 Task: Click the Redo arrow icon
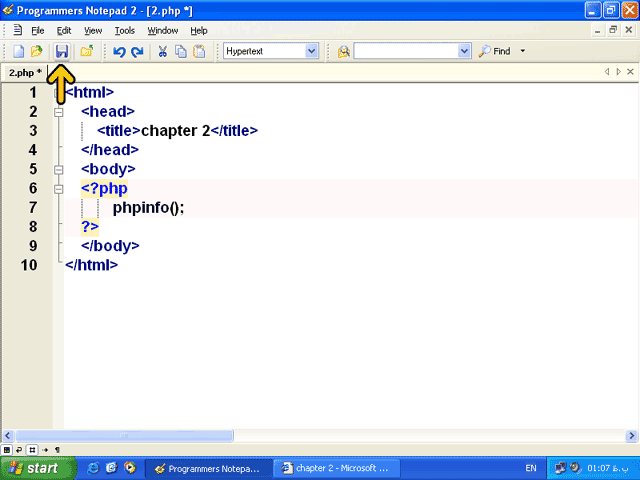coord(137,51)
